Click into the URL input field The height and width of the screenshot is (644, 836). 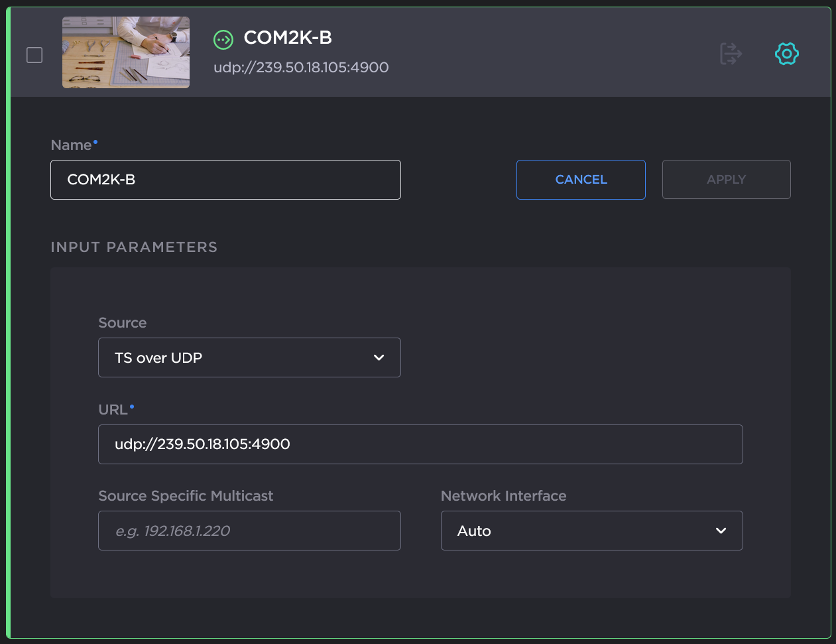click(420, 444)
